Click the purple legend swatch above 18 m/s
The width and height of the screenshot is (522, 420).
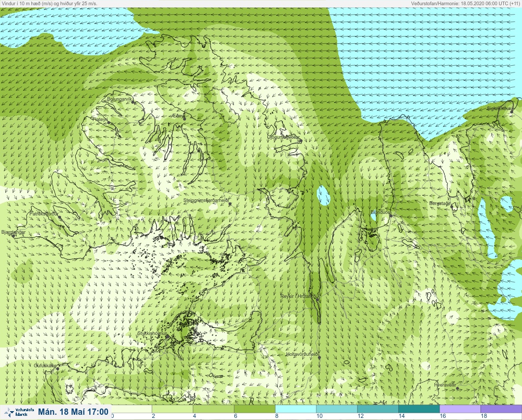point(501,409)
